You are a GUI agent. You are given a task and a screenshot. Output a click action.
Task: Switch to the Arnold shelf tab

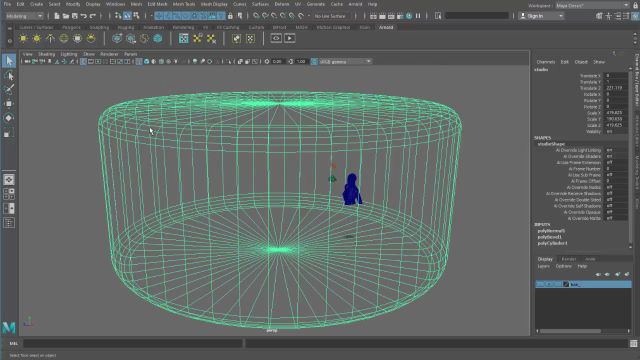pyautogui.click(x=386, y=27)
